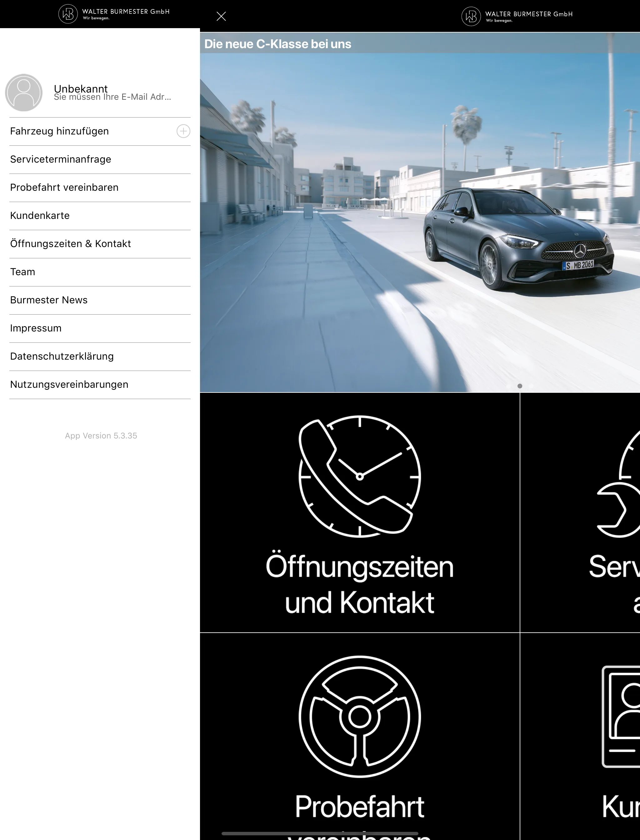
Task: Click the Probefahrt vereinbaren link
Action: coord(64,187)
